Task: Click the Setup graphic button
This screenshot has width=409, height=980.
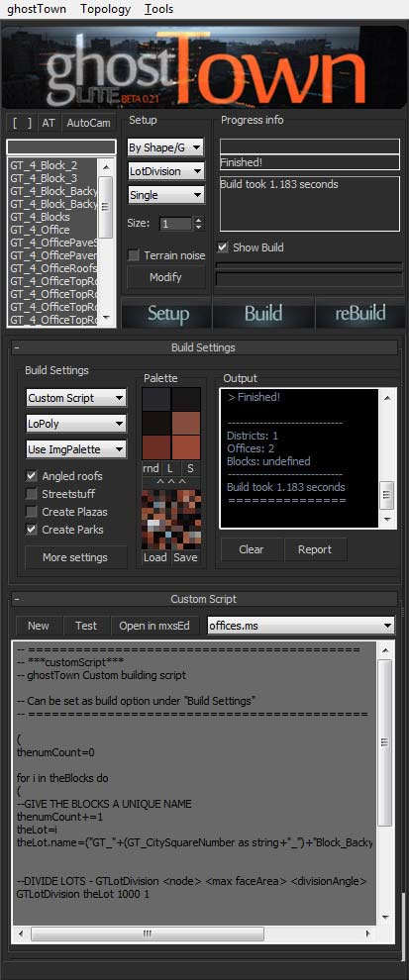Action: click(x=167, y=313)
